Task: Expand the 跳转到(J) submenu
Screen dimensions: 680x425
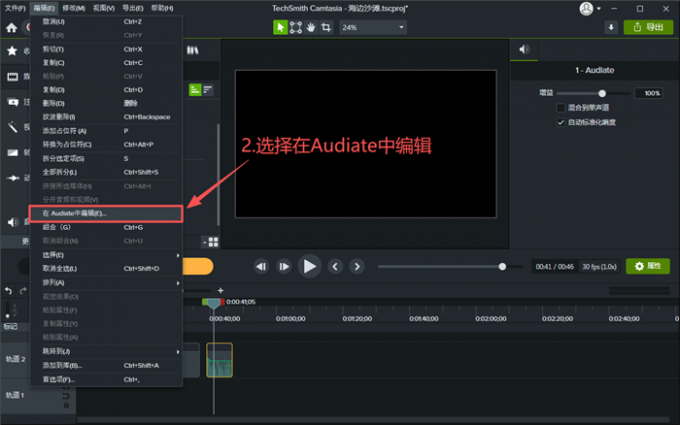Action: coord(106,351)
